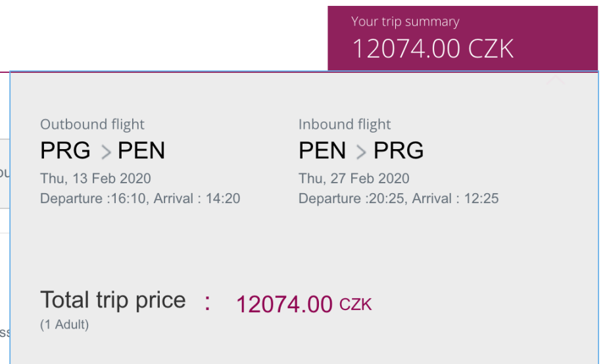Click PEN destination code under Outbound flight

pyautogui.click(x=141, y=151)
